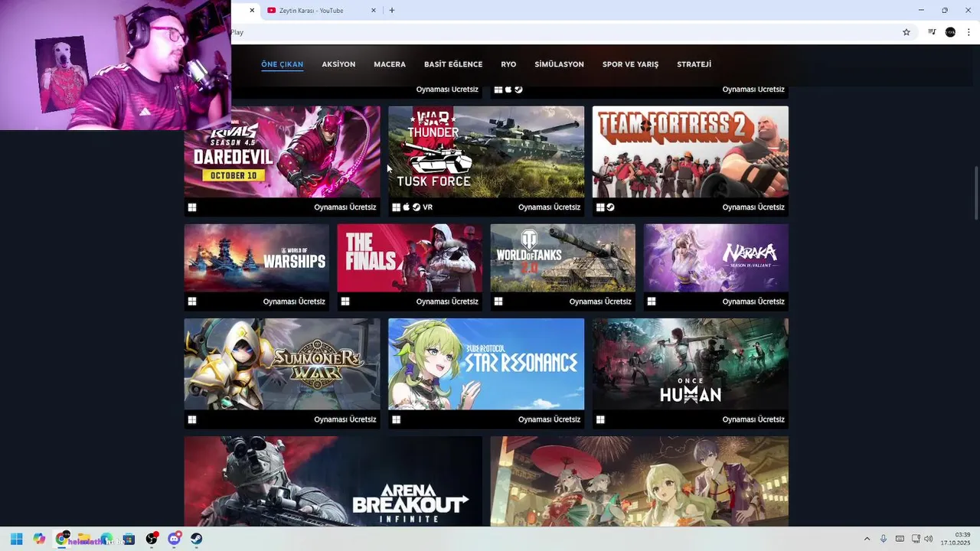Expand hidden system tray icons

point(867,539)
